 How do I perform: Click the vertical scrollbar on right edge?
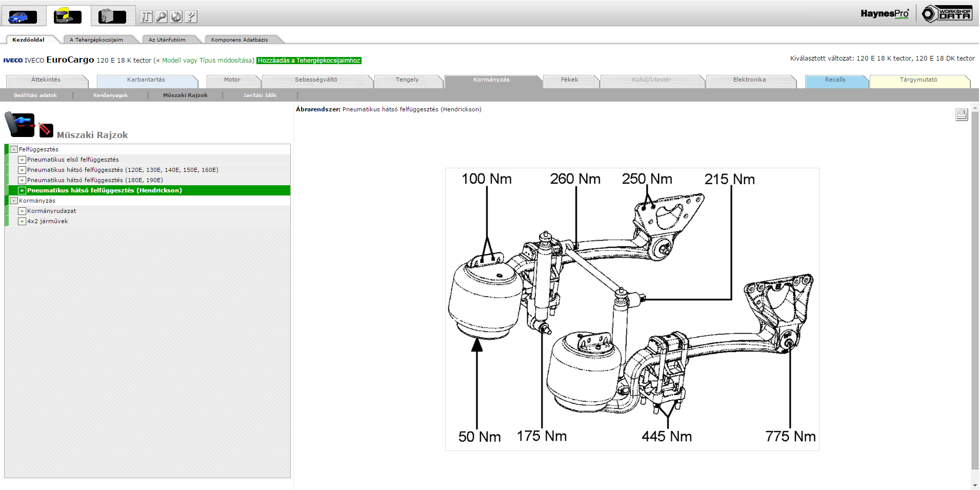[974, 287]
